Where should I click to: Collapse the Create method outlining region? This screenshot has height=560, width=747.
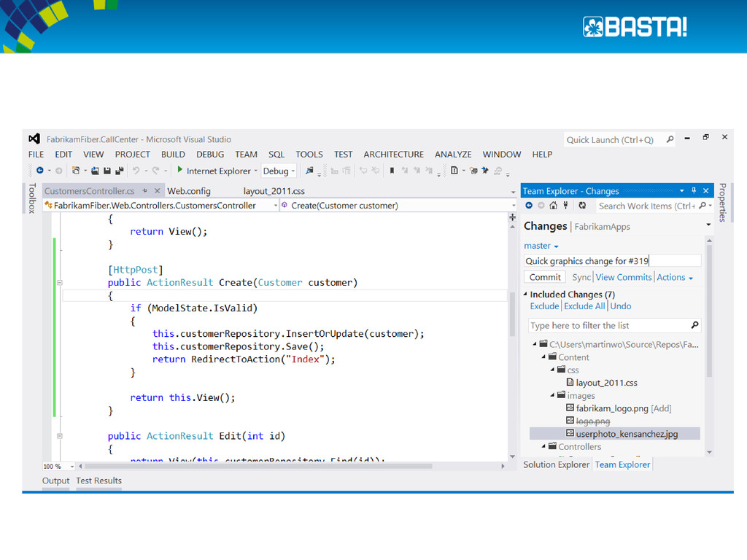[60, 282]
